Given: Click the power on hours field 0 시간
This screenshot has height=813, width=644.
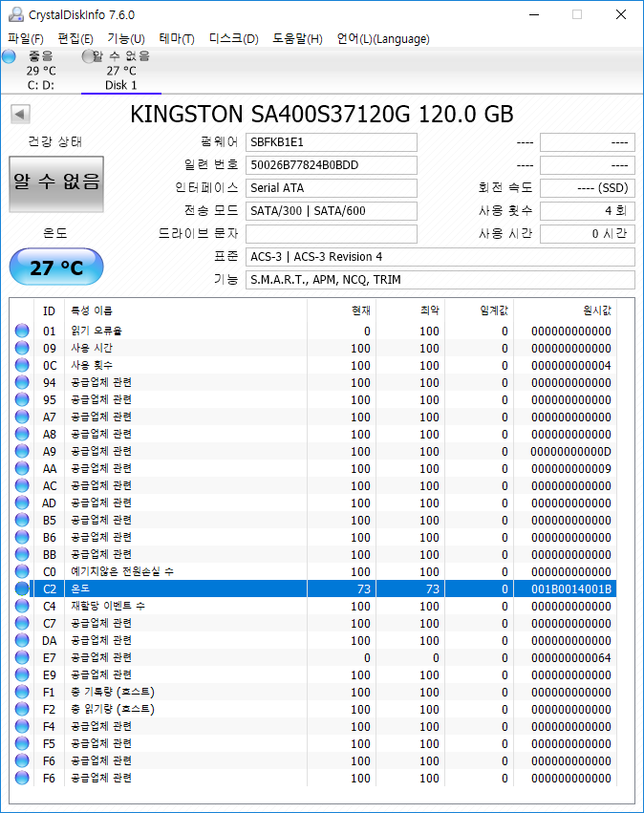Looking at the screenshot, I should pos(588,233).
